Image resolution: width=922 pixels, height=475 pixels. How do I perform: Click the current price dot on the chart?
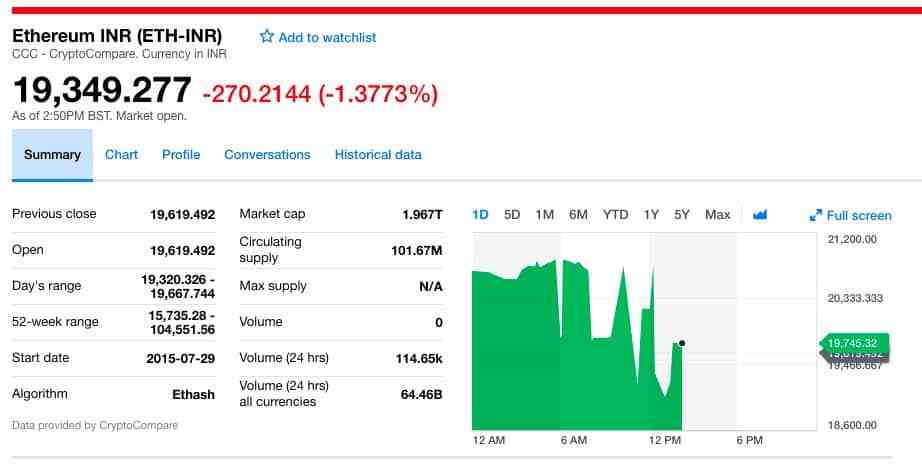pyautogui.click(x=682, y=343)
